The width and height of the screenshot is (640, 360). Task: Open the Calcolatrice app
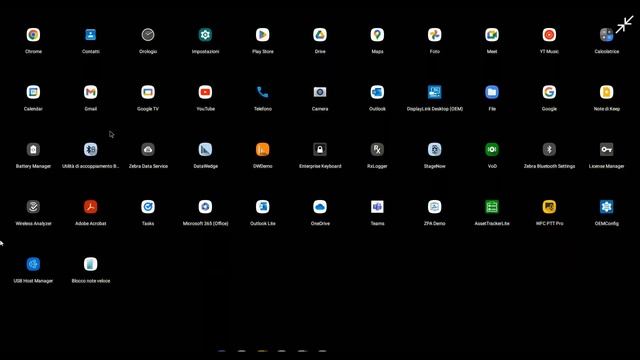point(607,35)
